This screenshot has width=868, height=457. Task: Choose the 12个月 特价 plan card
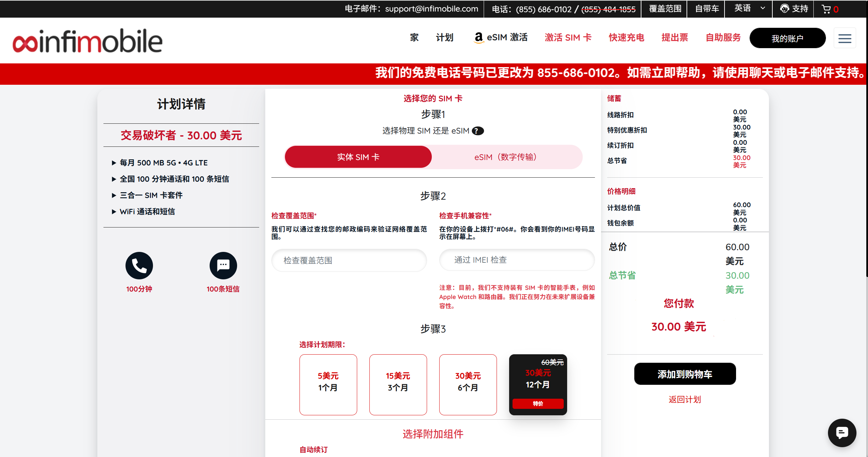pos(538,384)
